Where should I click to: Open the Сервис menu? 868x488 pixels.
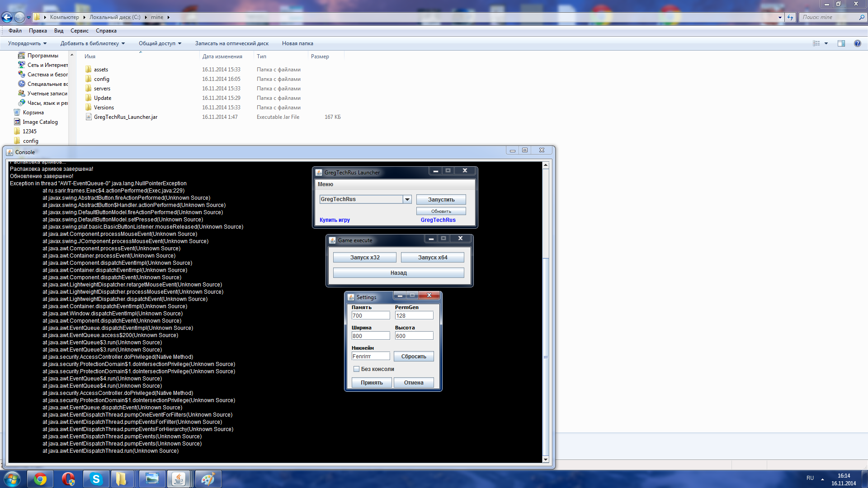pos(80,31)
